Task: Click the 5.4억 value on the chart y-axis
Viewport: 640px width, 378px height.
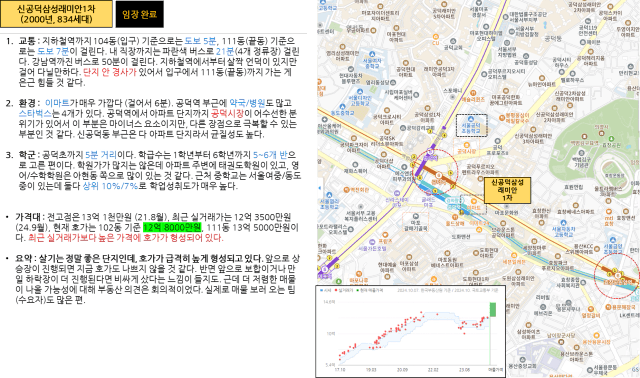Action: [330, 365]
